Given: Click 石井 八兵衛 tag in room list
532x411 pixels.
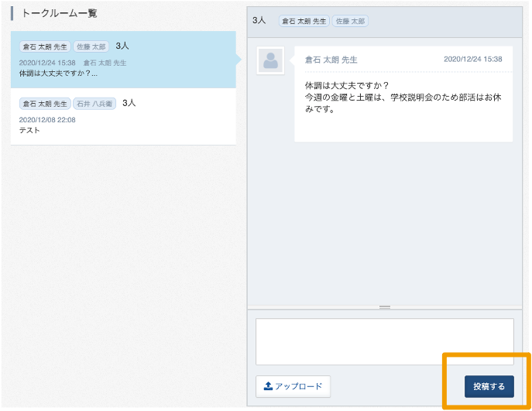Looking at the screenshot, I should (94, 104).
